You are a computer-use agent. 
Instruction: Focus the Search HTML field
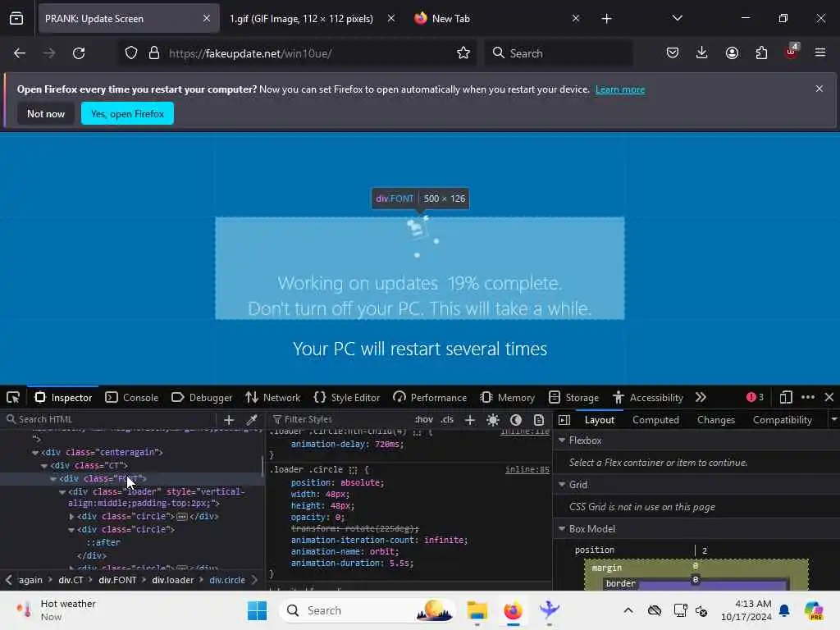click(x=109, y=419)
